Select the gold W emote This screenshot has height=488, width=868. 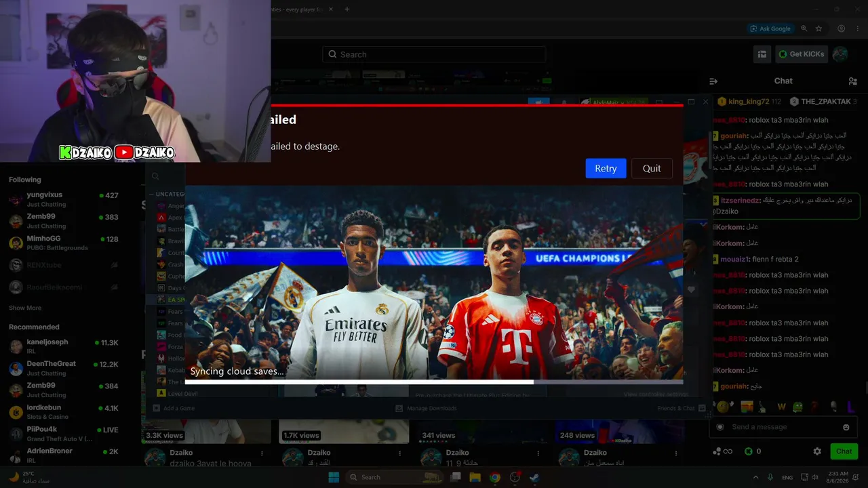coord(781,407)
